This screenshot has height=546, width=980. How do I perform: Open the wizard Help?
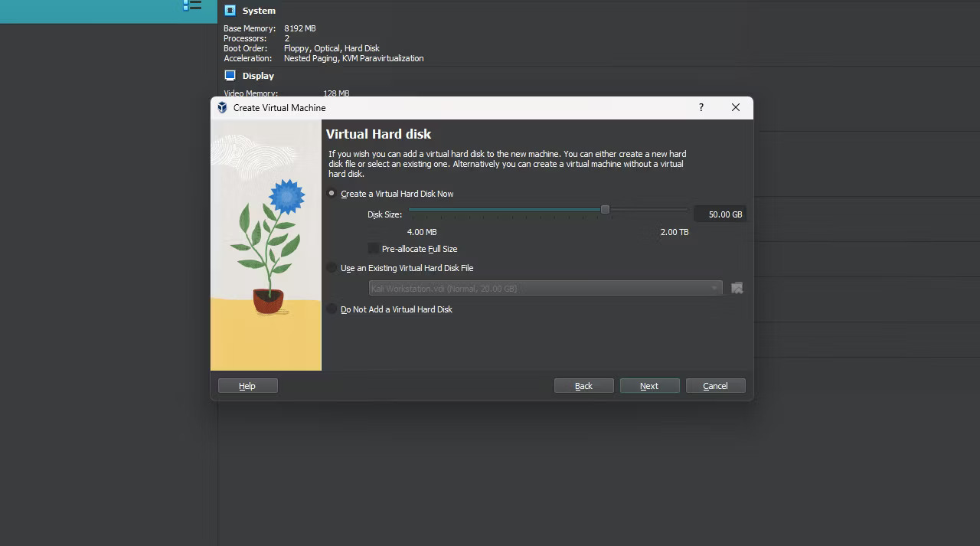pos(247,385)
